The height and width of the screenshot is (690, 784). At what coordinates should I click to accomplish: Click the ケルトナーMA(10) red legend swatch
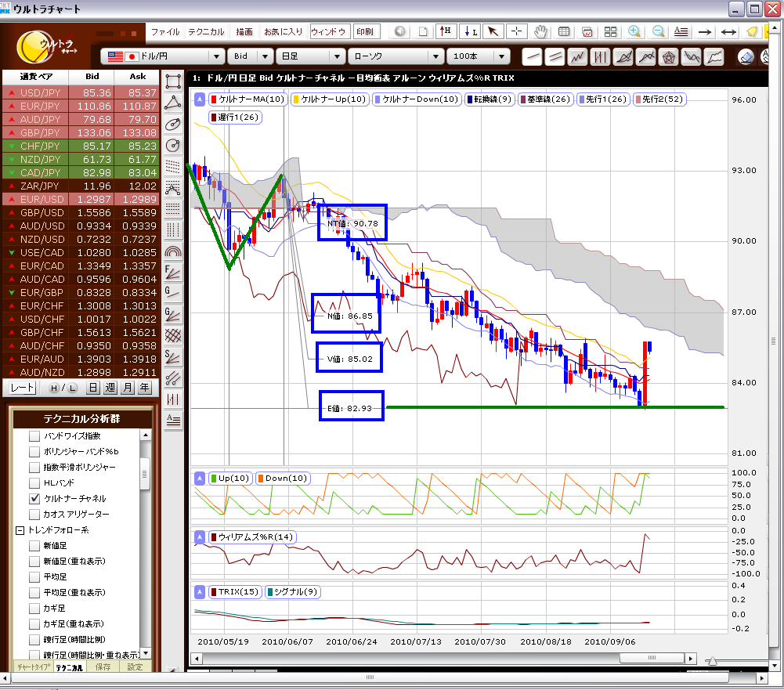pyautogui.click(x=214, y=99)
